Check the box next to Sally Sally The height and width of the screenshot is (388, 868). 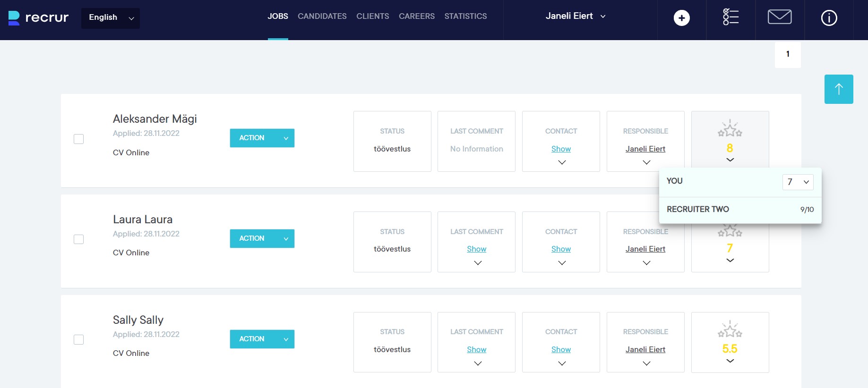coord(79,340)
